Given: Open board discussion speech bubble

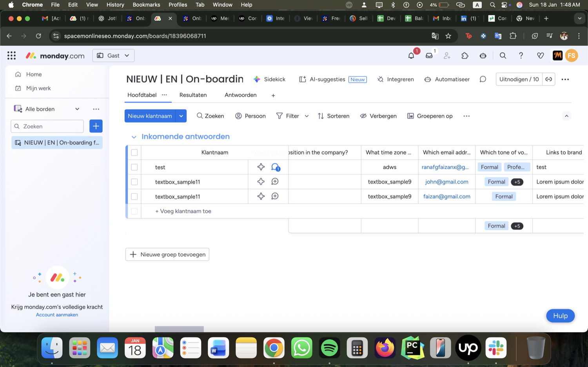Looking at the screenshot, I should (483, 79).
